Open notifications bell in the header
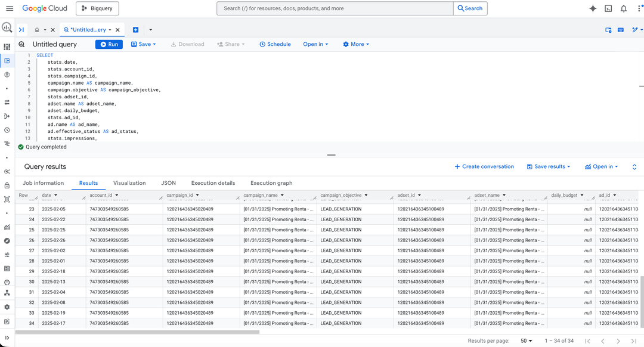Image resolution: width=644 pixels, height=347 pixels. tap(625, 8)
